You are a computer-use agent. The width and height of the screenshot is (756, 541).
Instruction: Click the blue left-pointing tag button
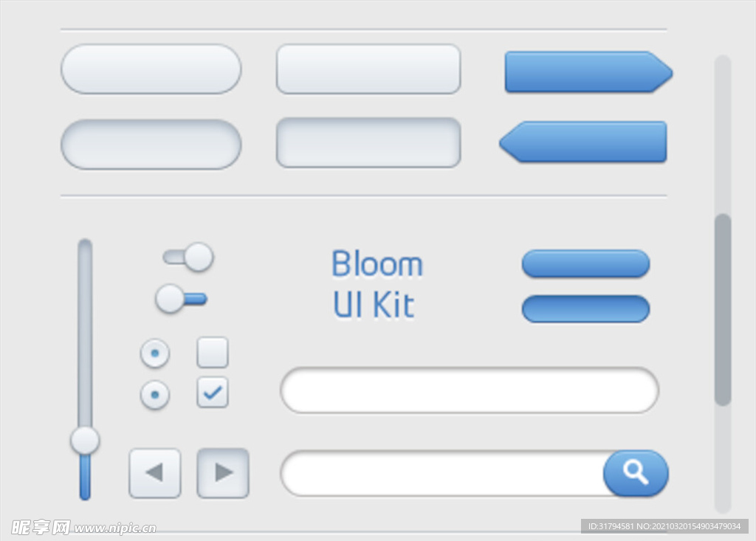click(583, 142)
